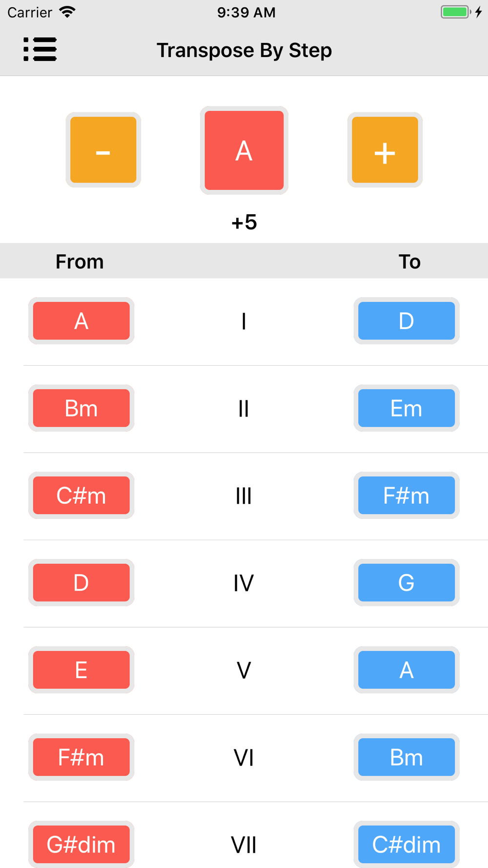488x868 pixels.
Task: Tap the blue D chord in row I
Action: point(407,321)
